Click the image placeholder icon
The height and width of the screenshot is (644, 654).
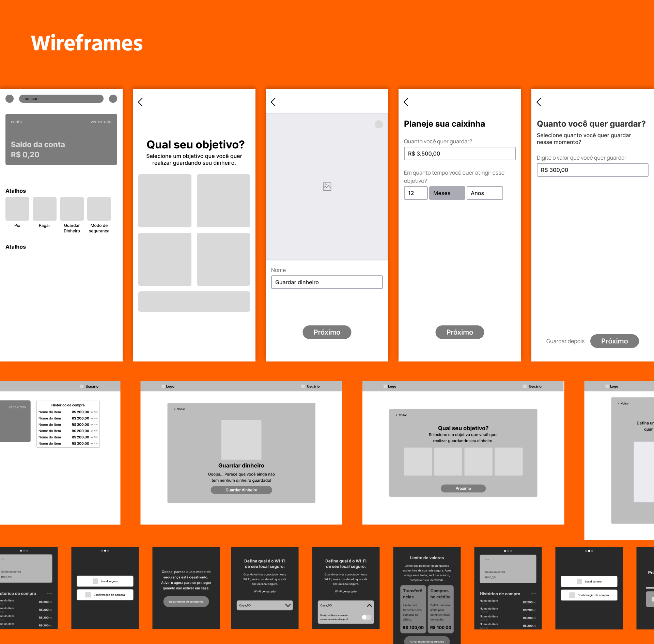pyautogui.click(x=327, y=187)
